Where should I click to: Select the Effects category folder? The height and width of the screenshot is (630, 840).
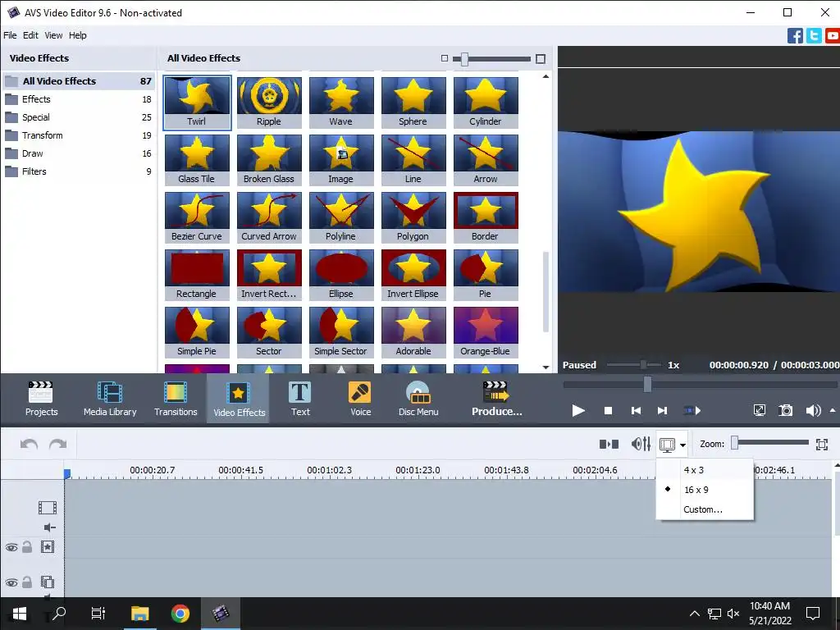pyautogui.click(x=78, y=99)
